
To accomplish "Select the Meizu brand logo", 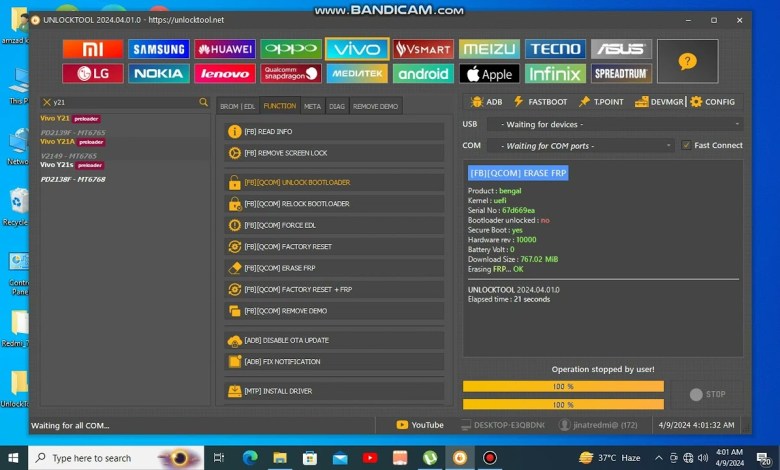I will [x=489, y=49].
